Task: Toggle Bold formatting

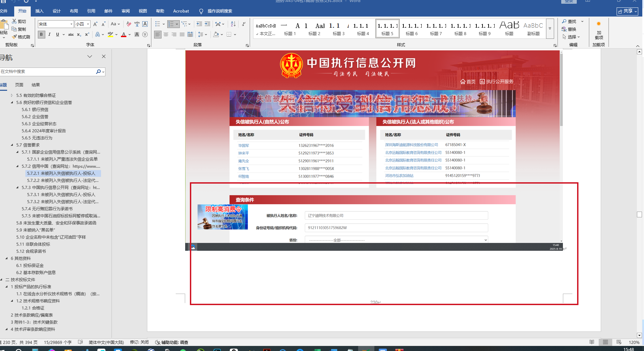Action: (x=42, y=34)
